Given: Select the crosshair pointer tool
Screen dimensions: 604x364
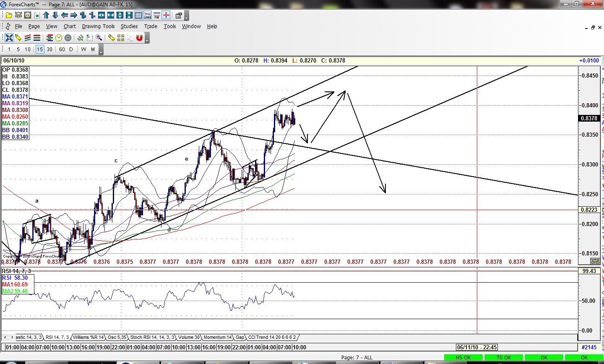Looking at the screenshot, I should (9, 38).
